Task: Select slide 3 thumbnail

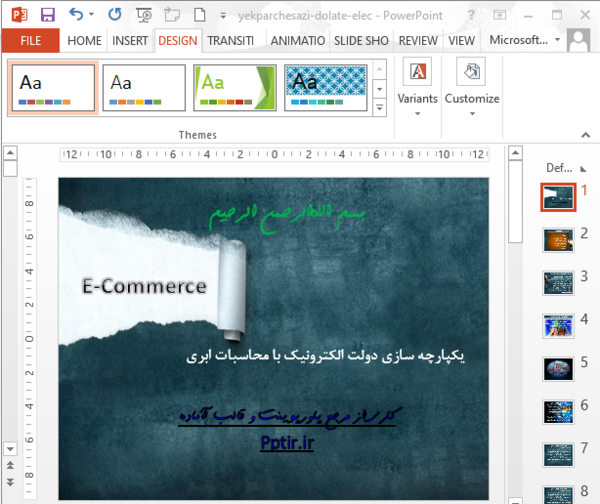Action: (x=558, y=283)
